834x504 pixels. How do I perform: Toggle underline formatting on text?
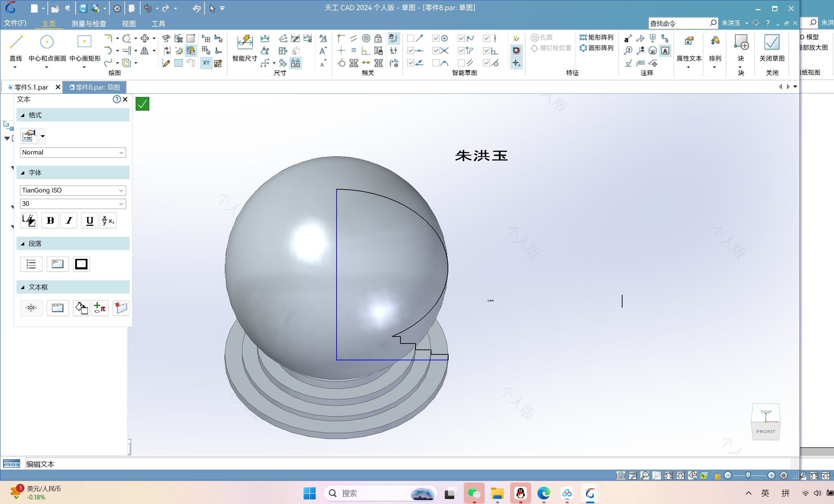click(90, 221)
